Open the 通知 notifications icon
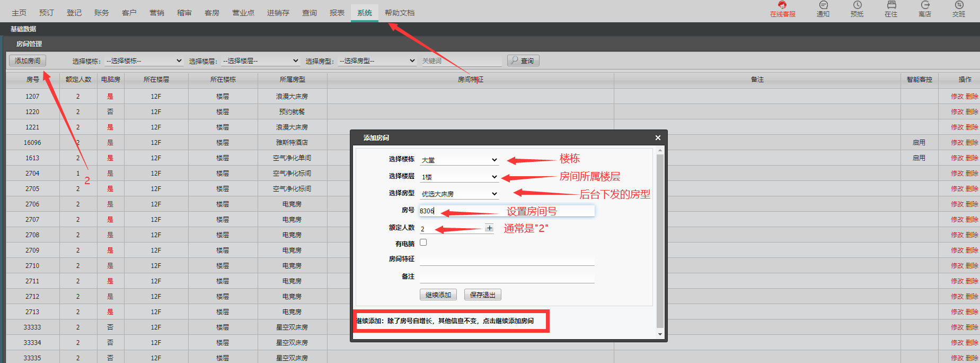The height and width of the screenshot is (363, 980). point(823,5)
